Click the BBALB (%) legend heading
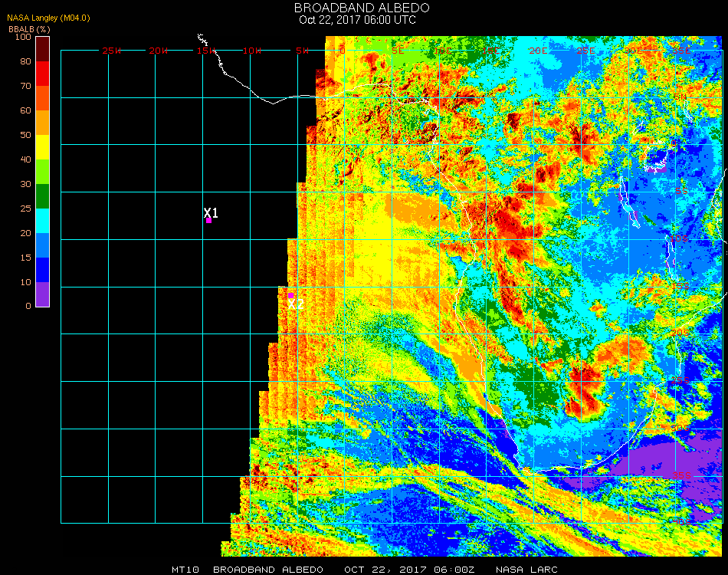This screenshot has width=728, height=575. pyautogui.click(x=29, y=29)
